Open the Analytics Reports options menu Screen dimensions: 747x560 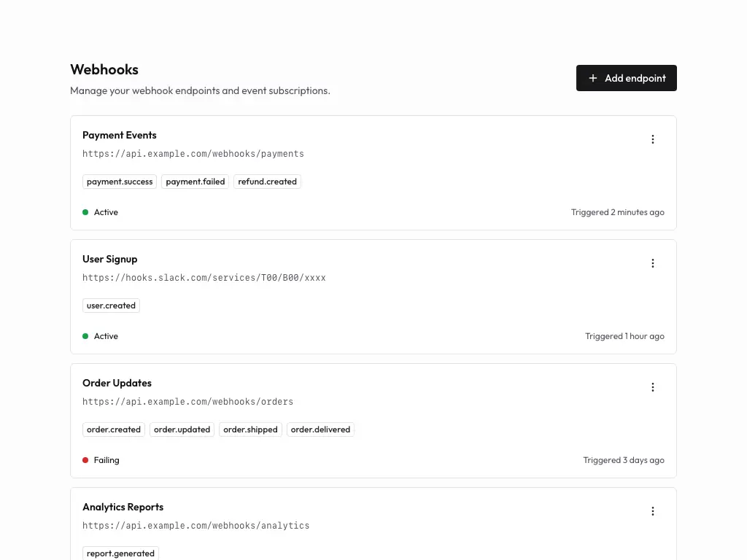pyautogui.click(x=653, y=511)
